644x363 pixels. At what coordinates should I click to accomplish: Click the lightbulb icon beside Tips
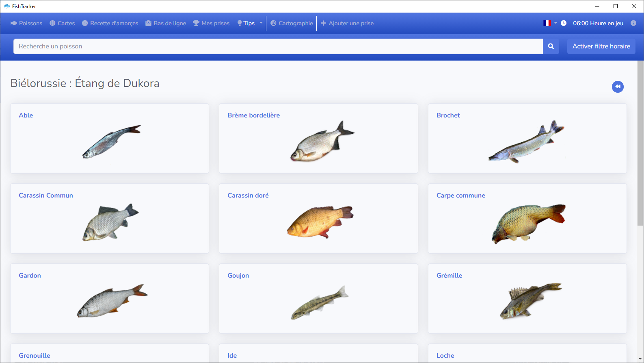click(x=240, y=23)
